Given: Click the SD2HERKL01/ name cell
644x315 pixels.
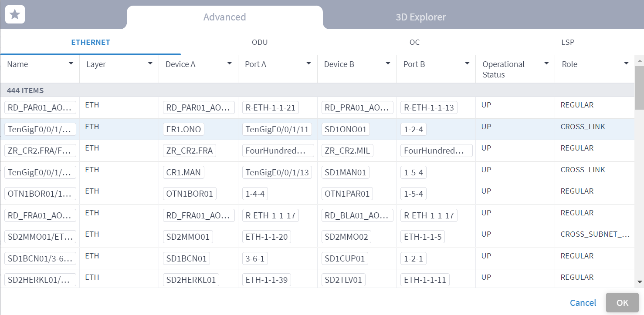Looking at the screenshot, I should click(40, 280).
